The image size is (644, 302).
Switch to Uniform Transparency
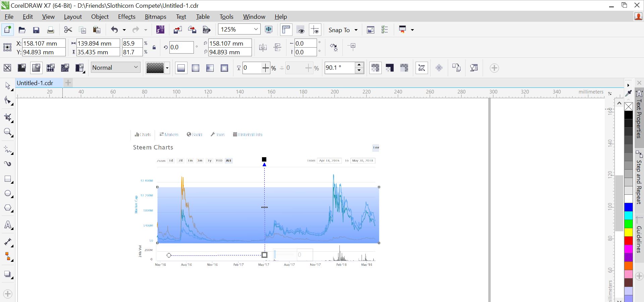point(22,68)
